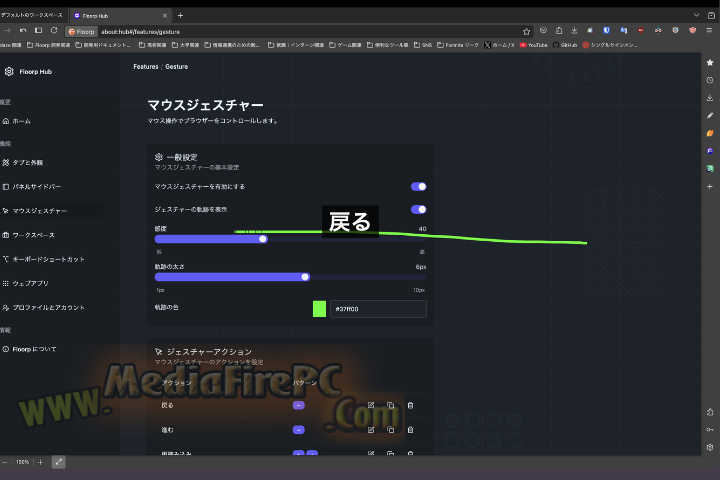Click the Floorp Hub logo gear icon

coord(9,72)
